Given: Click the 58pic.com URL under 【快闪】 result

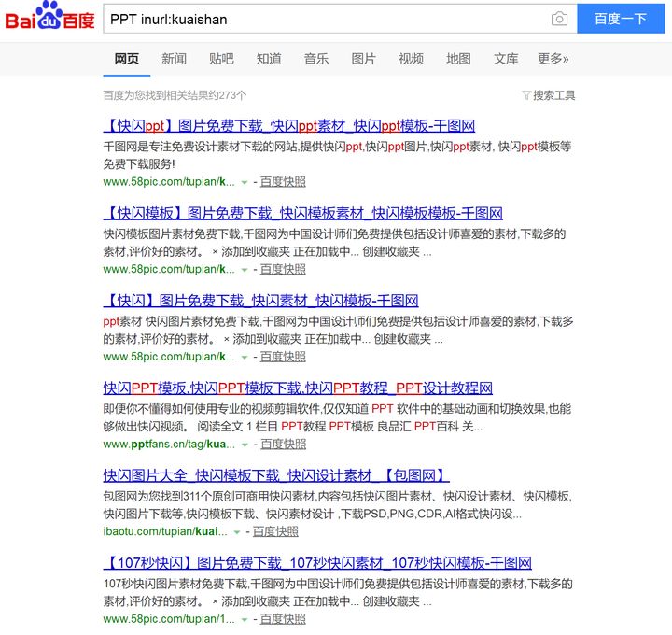Looking at the screenshot, I should (169, 357).
